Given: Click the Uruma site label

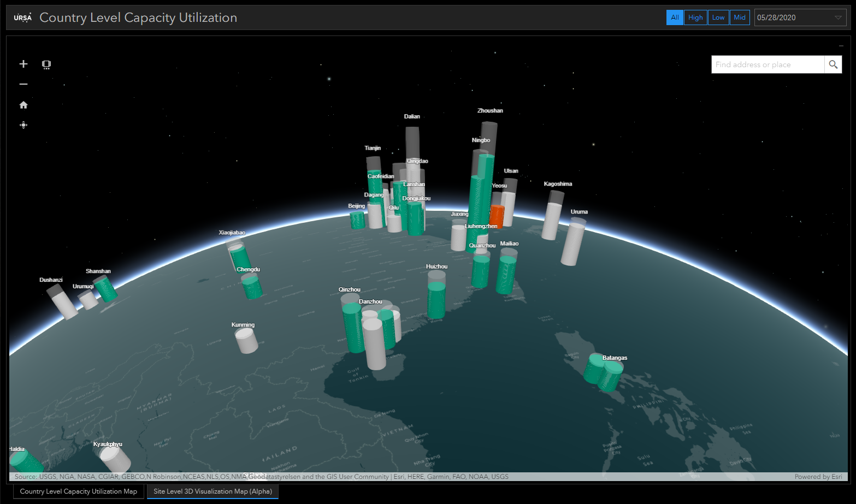Looking at the screenshot, I should (579, 212).
